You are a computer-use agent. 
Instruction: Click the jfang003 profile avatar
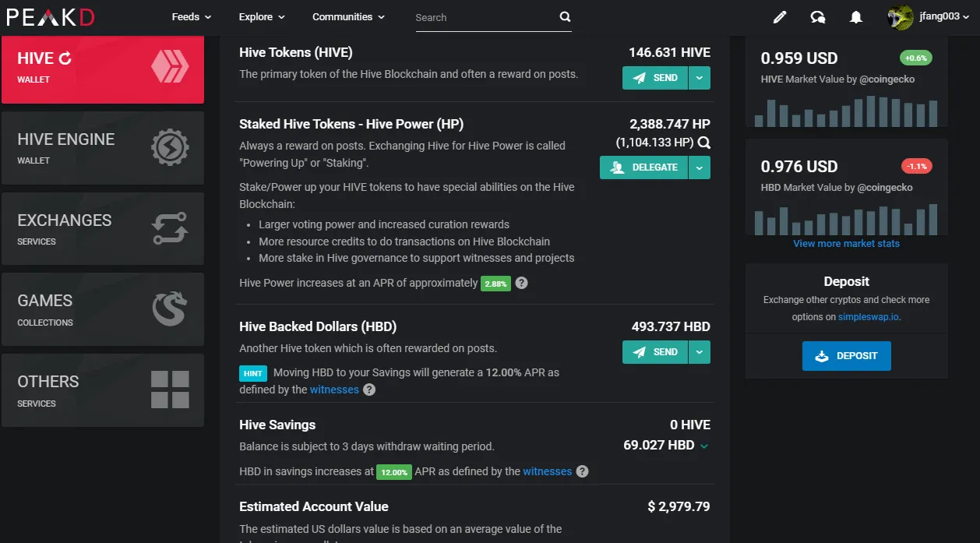(x=901, y=17)
